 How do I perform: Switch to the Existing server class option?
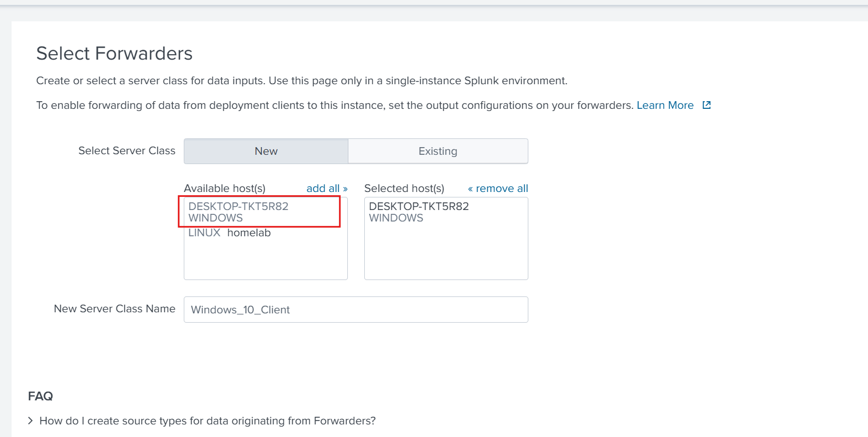tap(438, 151)
